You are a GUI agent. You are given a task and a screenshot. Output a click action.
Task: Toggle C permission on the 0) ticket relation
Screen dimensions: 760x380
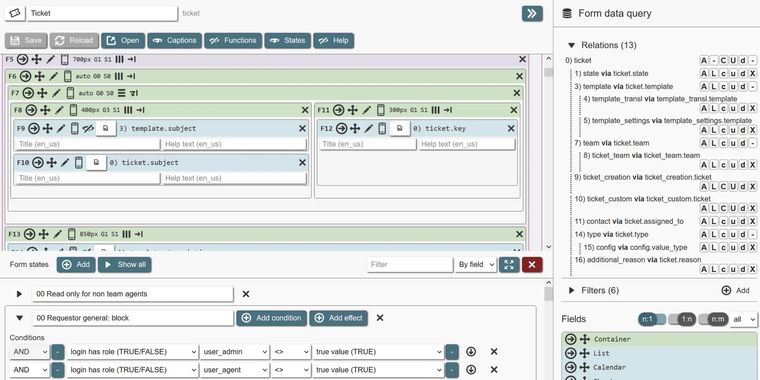coord(723,61)
